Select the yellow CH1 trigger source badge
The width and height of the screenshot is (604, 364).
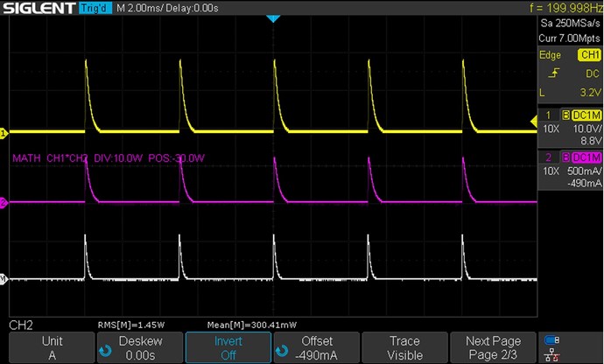pos(589,55)
